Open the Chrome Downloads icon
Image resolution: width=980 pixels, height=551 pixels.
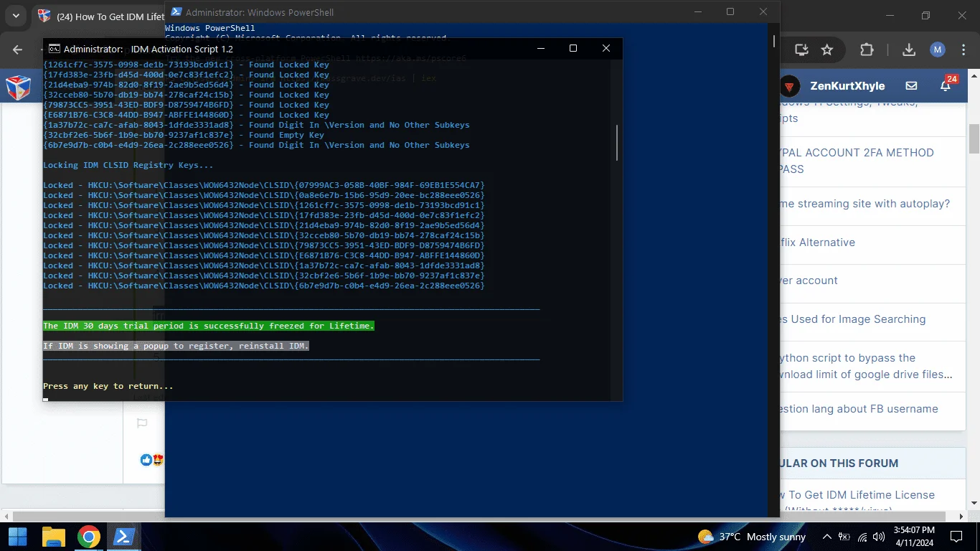click(908, 50)
